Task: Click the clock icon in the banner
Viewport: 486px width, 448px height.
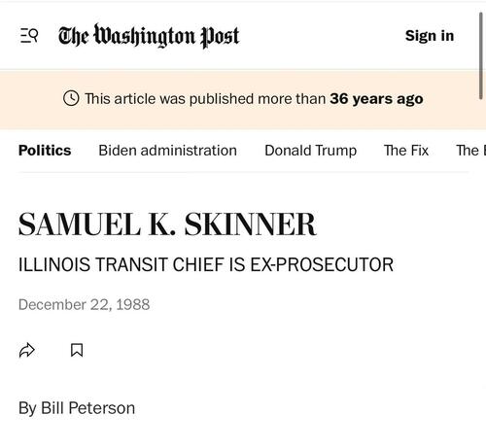Action: (x=71, y=98)
